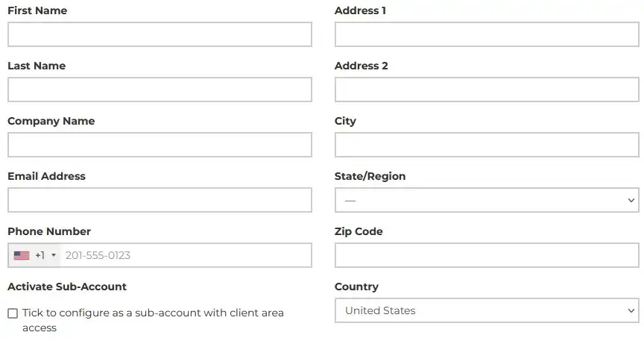
Task: Click the Country field chevron arrow
Action: tap(631, 310)
